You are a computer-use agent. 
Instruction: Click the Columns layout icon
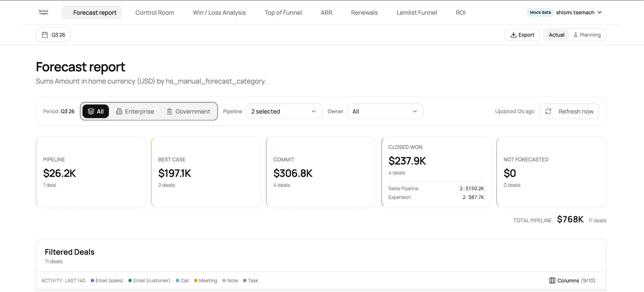[552, 281]
